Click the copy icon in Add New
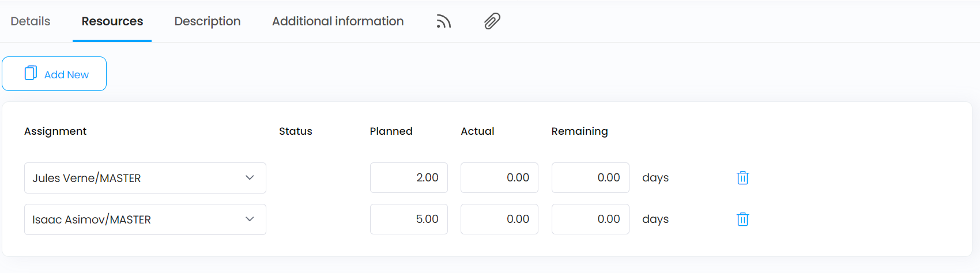The image size is (980, 273). pyautogui.click(x=31, y=73)
